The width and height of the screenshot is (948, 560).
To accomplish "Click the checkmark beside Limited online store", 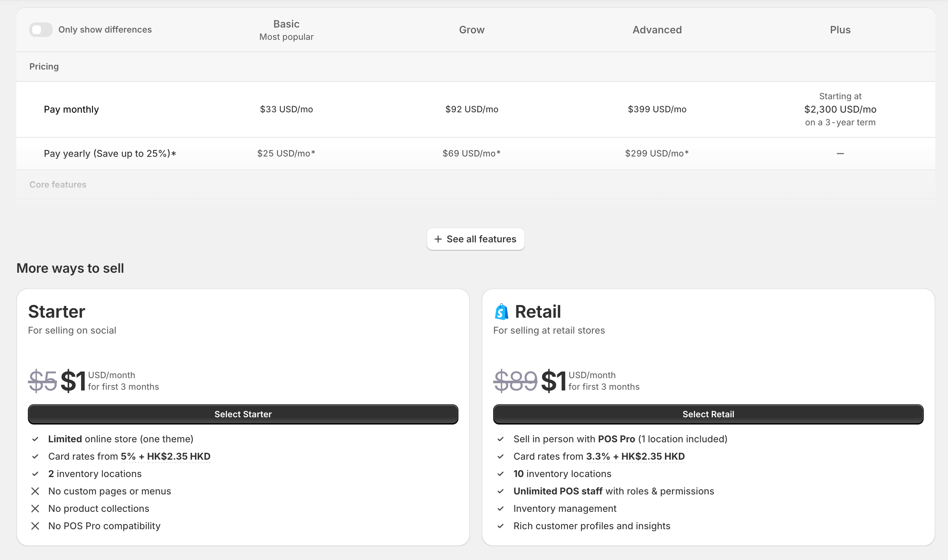I will click(35, 439).
